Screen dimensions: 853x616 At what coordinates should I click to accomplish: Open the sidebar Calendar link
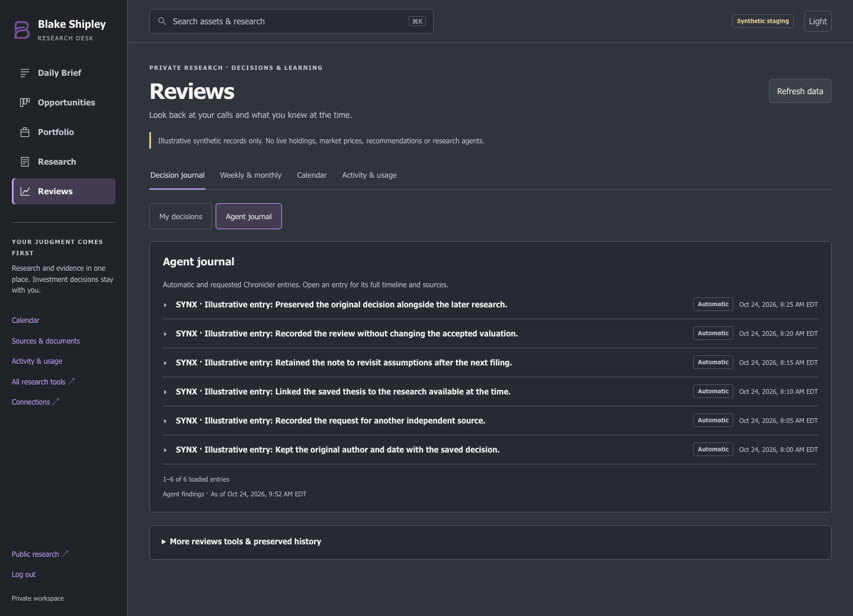25,320
